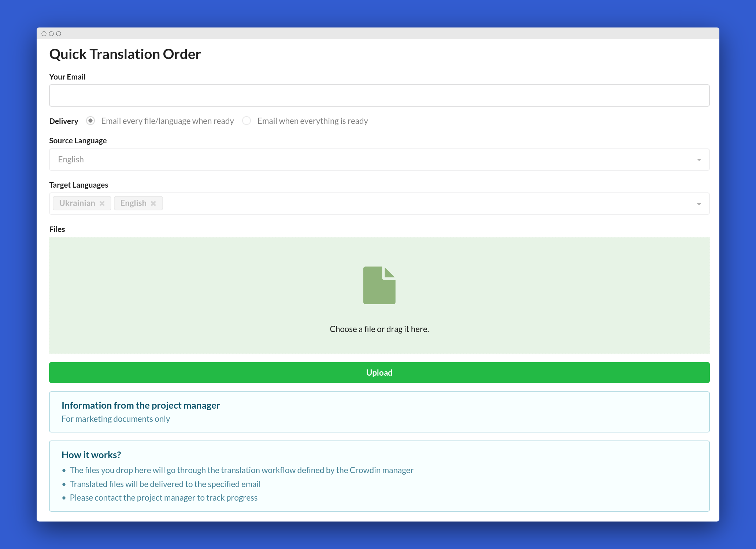Screen dimensions: 756x549
Task: Click 'Information from the project manager' heading
Action: (141, 405)
